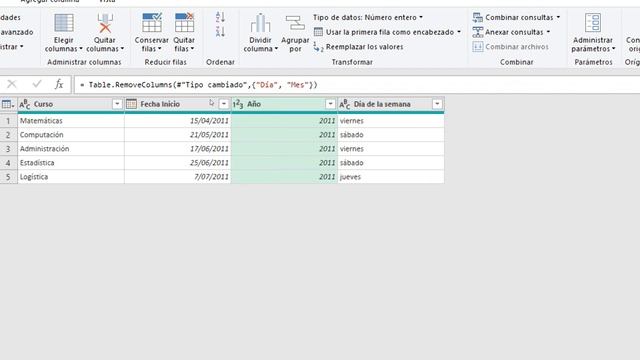The width and height of the screenshot is (640, 360).
Task: Change Fecha Inicio column data type icon
Action: click(131, 104)
